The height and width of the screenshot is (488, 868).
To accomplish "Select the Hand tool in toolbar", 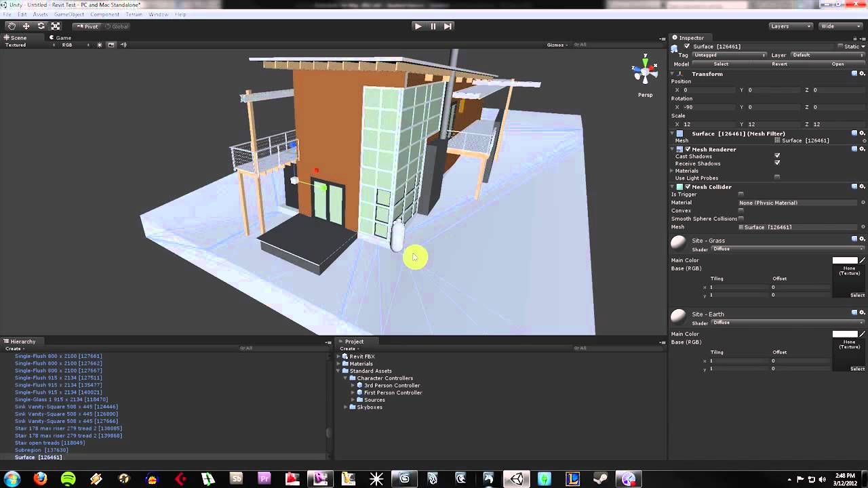I will click(x=12, y=26).
